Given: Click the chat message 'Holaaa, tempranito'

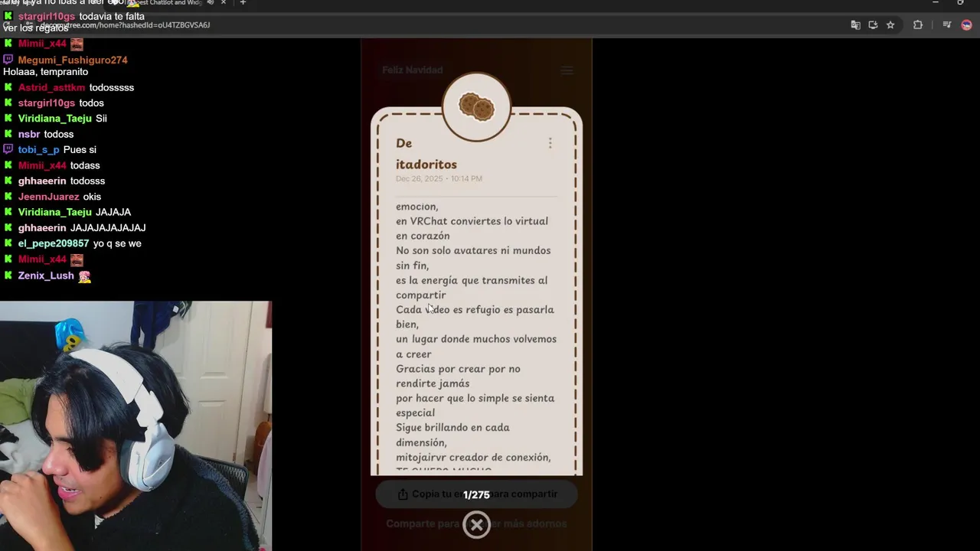Looking at the screenshot, I should click(46, 72).
